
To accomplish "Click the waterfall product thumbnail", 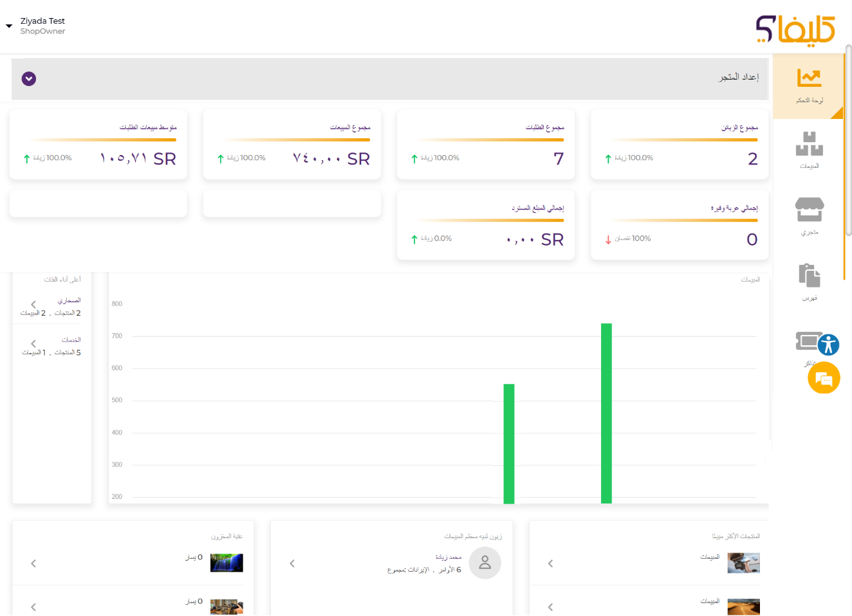I will coord(227,563).
